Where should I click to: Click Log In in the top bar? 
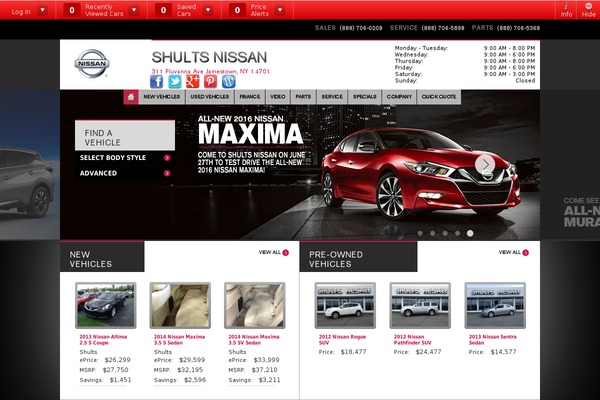point(21,11)
